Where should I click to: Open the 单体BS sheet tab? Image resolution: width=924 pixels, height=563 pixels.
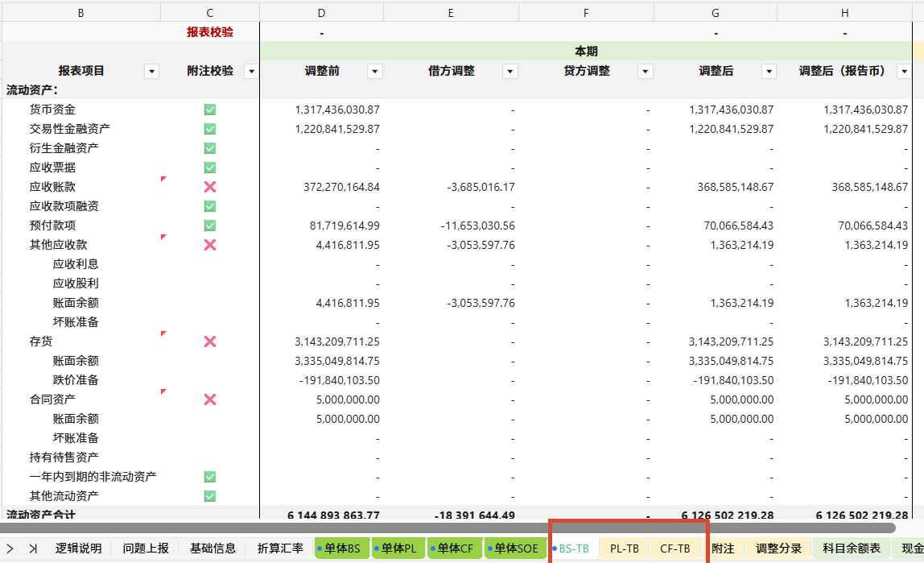pos(342,549)
